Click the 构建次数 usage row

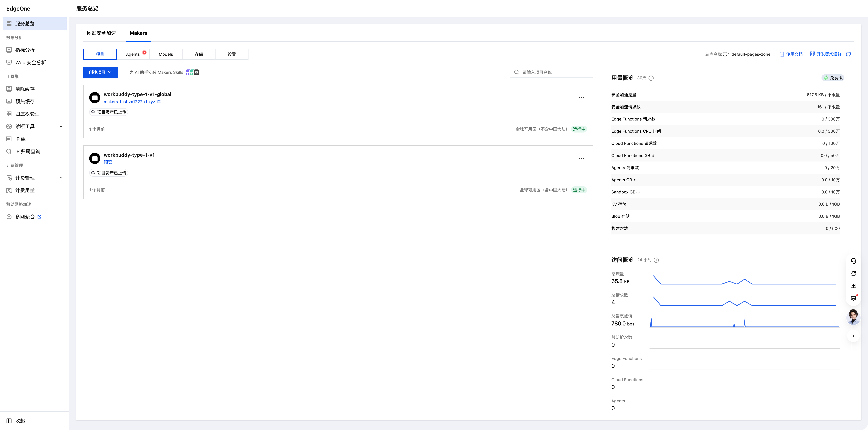point(726,228)
